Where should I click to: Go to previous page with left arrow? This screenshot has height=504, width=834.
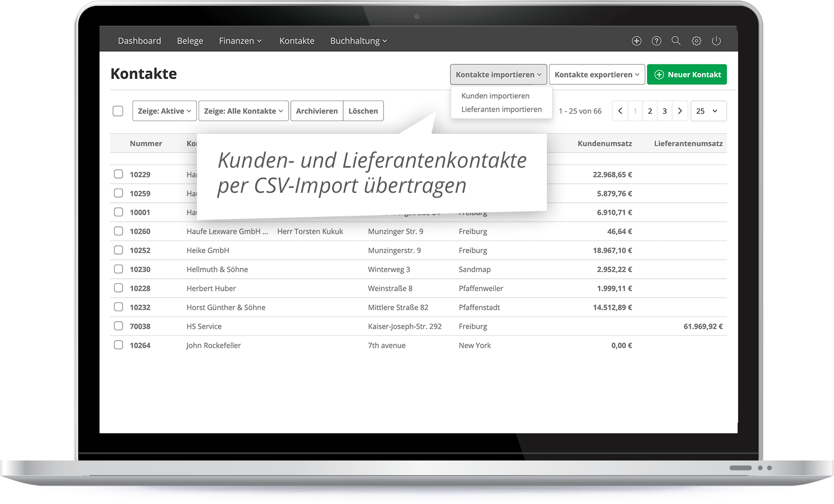click(x=620, y=111)
